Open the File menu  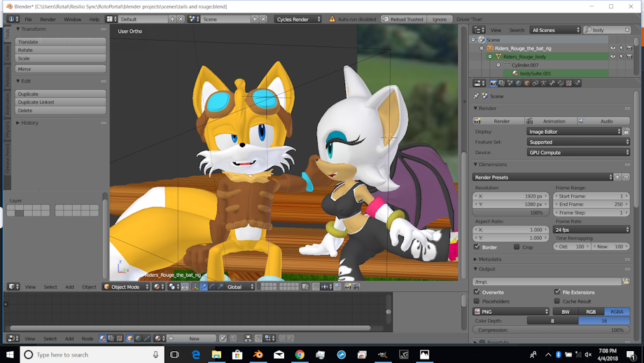point(28,20)
